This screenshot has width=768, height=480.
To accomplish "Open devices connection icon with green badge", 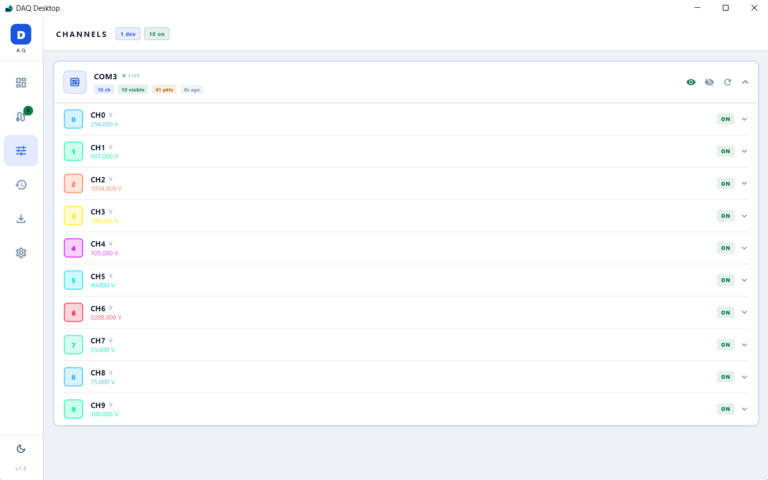I will pyautogui.click(x=21, y=116).
